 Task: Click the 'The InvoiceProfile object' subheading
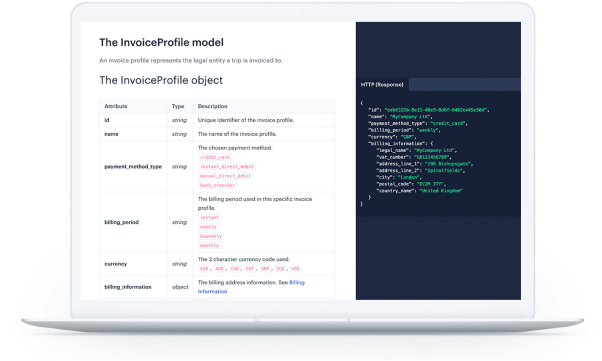pyautogui.click(x=161, y=80)
